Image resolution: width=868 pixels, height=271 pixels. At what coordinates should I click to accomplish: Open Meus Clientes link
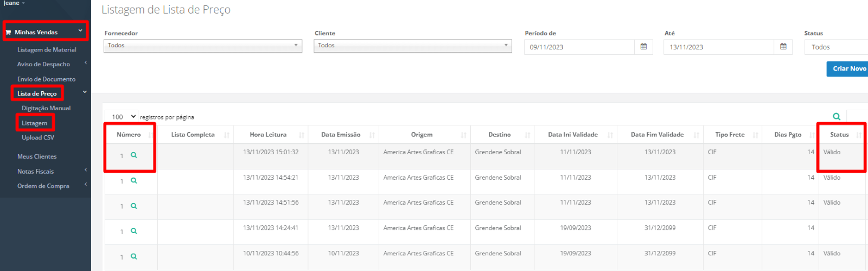coord(37,156)
